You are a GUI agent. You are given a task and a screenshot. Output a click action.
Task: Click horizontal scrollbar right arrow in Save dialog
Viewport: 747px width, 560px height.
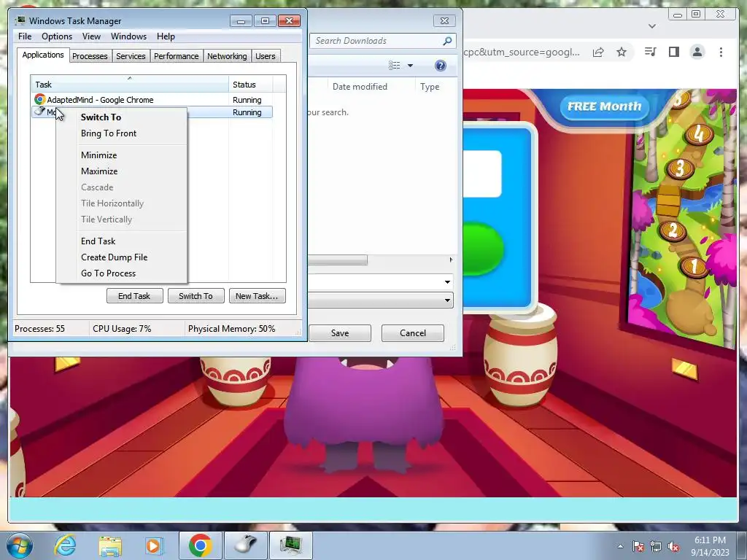point(451,260)
